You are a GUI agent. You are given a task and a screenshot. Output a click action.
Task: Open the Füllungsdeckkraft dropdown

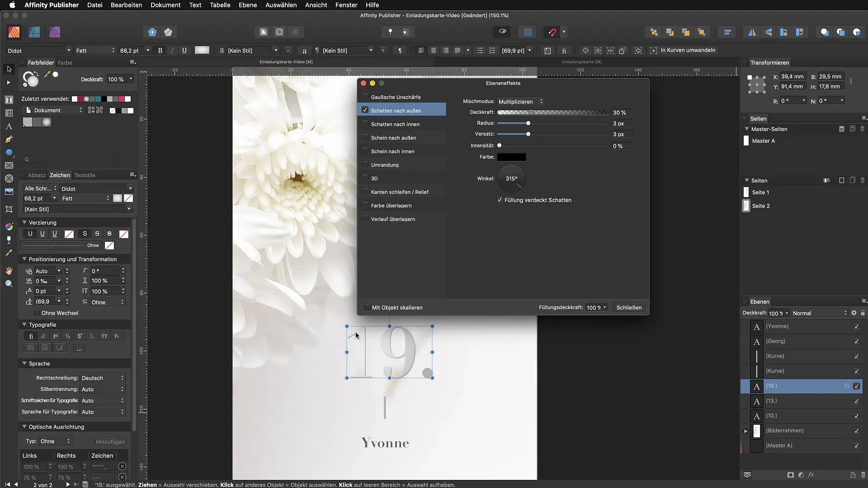pos(596,307)
